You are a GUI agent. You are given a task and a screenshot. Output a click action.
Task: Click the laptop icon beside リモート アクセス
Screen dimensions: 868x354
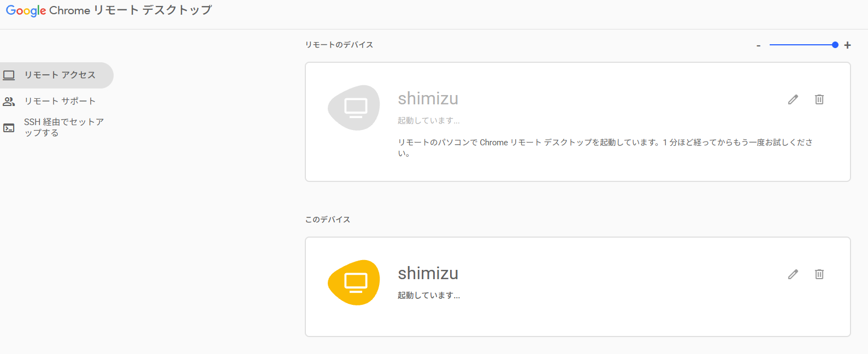coord(9,75)
